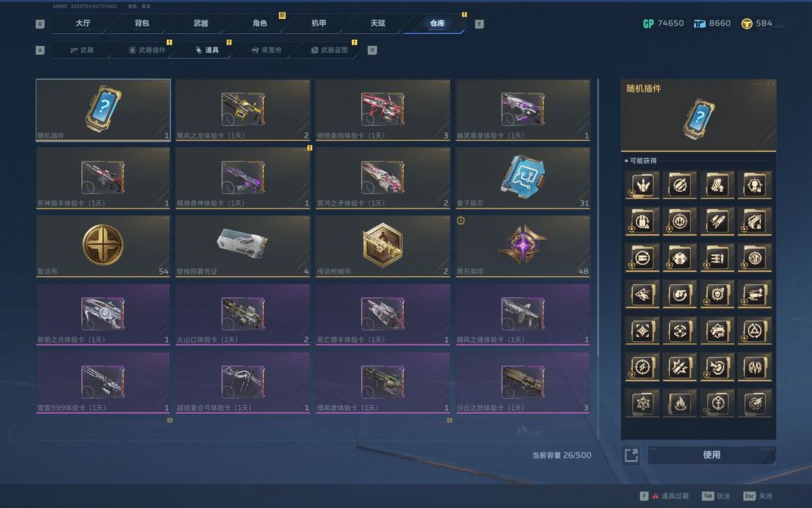
Task: Choose the 传说枪械币 hexagon token
Action: coord(383,245)
